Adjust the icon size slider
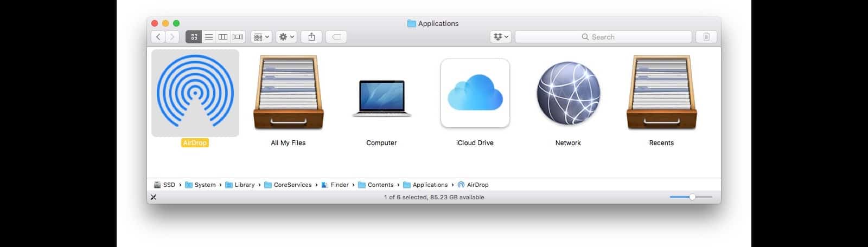868x247 pixels. pos(691,197)
